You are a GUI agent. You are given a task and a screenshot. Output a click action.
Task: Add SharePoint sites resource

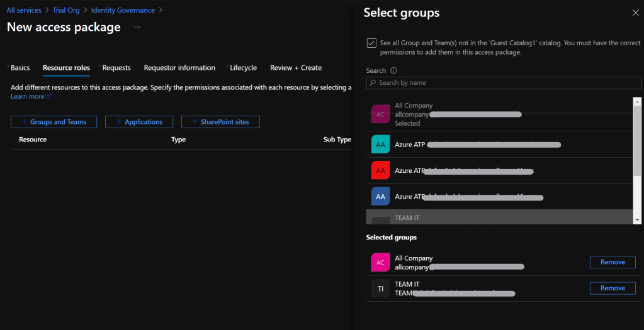[x=220, y=122]
